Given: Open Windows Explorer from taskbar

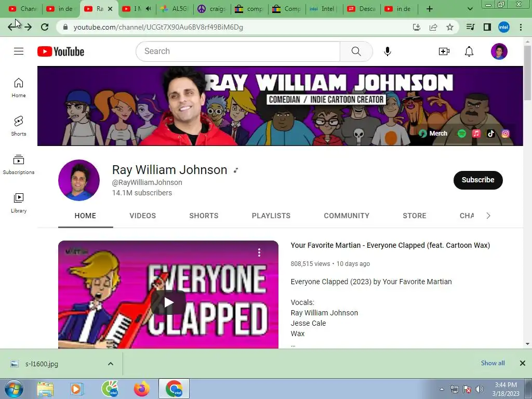Looking at the screenshot, I should coord(45,389).
